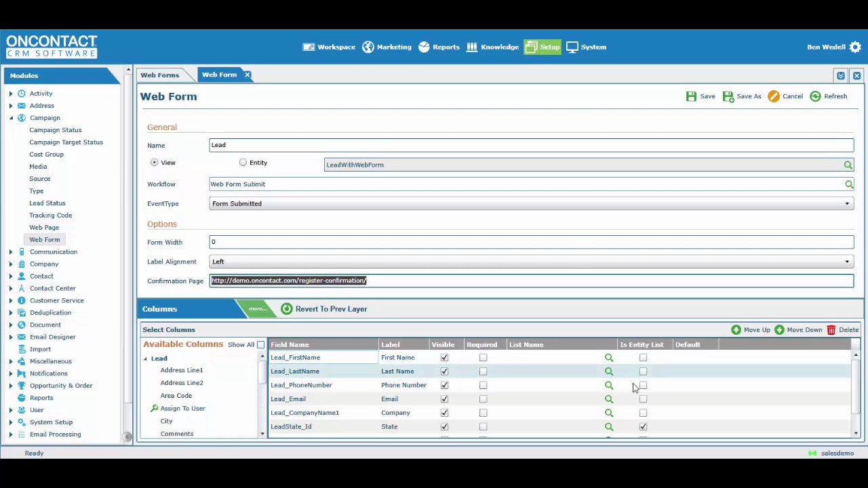Viewport: 868px width, 488px height.
Task: Check Required for Lead_LastName
Action: (483, 371)
